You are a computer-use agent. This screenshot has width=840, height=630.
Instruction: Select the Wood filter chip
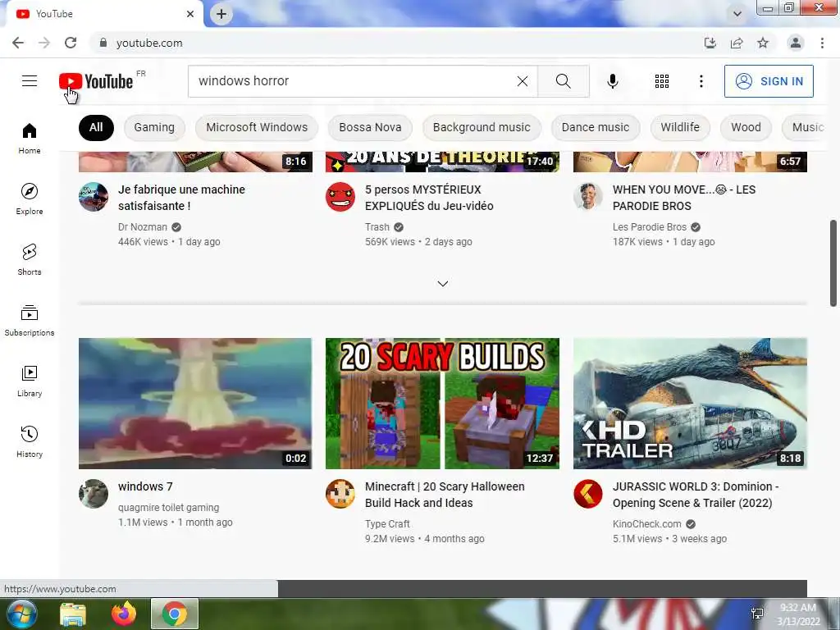[x=746, y=127]
